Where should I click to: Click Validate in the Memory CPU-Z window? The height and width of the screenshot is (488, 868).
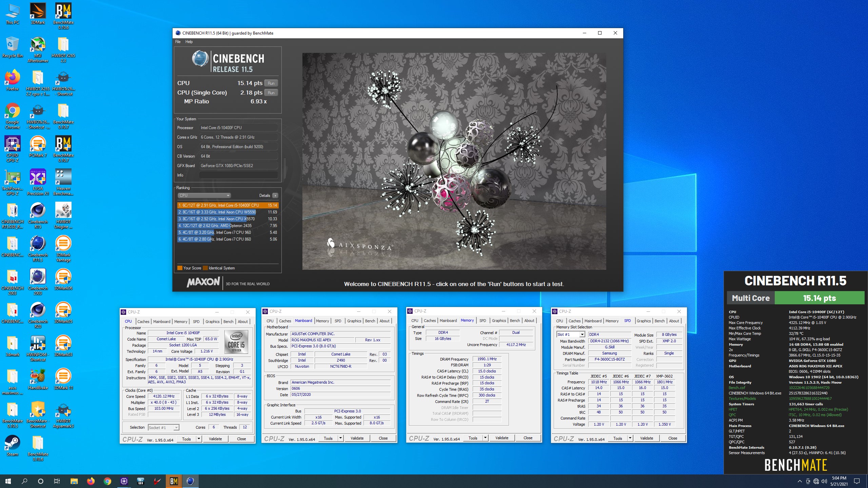(x=502, y=438)
